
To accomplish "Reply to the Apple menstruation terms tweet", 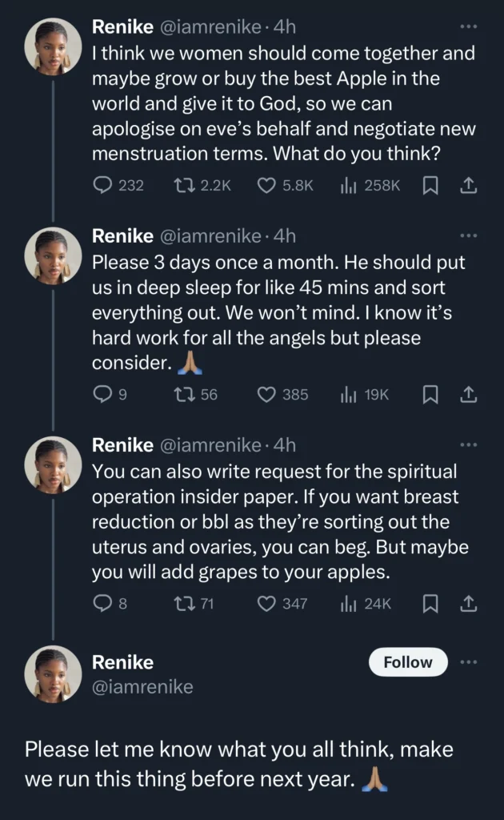I will tap(102, 186).
